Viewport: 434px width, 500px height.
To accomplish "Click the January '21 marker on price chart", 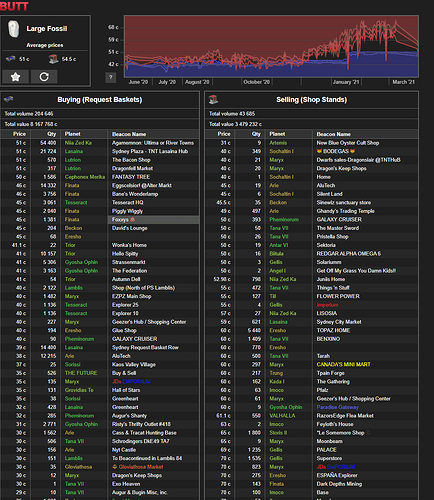I will (x=346, y=82).
